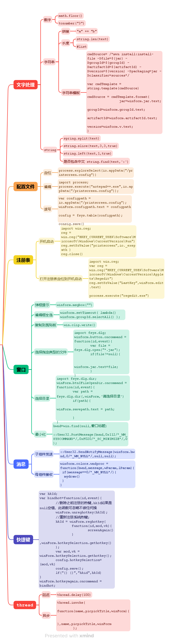Select the string.slice(text,3,3,true) node

click(x=91, y=146)
